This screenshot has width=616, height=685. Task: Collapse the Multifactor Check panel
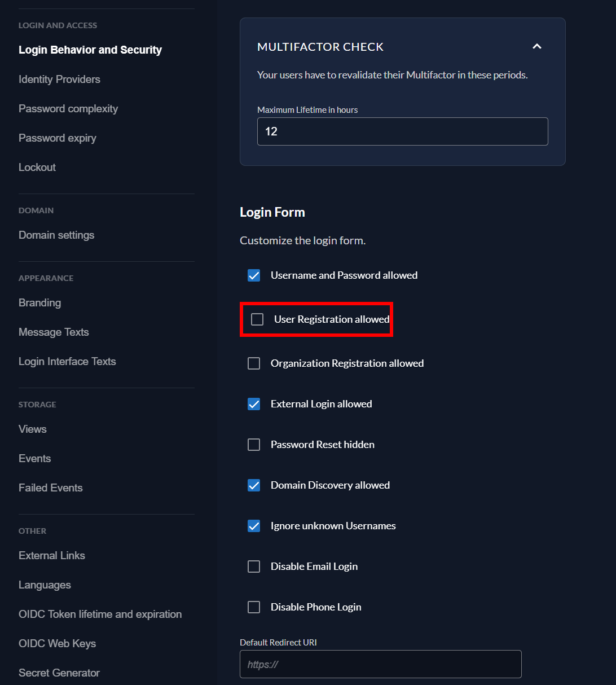[537, 47]
